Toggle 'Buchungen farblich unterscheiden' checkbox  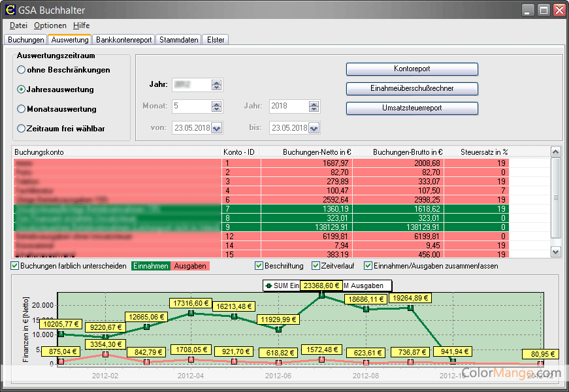tap(16, 266)
